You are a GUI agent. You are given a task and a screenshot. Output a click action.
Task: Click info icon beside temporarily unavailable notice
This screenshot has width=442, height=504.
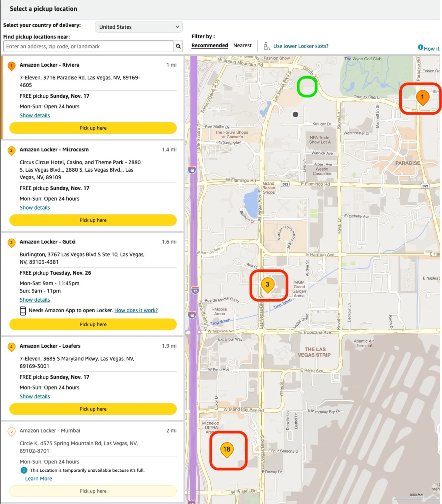(x=24, y=470)
